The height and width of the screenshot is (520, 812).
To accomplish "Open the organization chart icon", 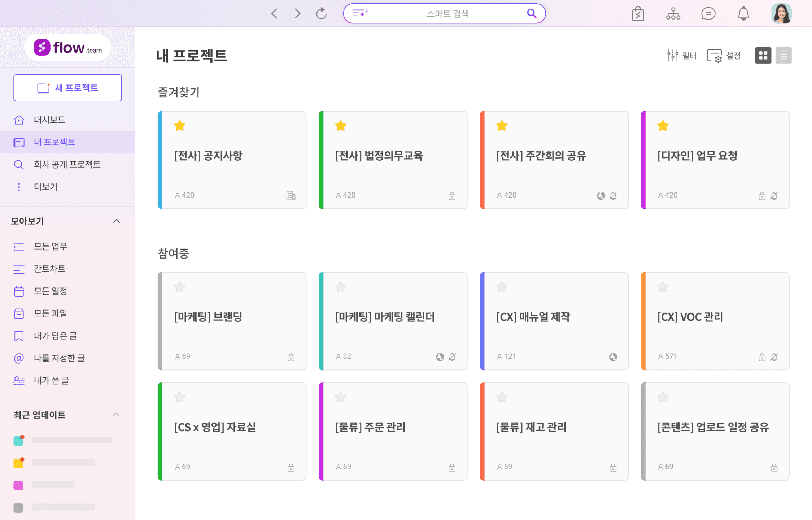I will pyautogui.click(x=673, y=14).
